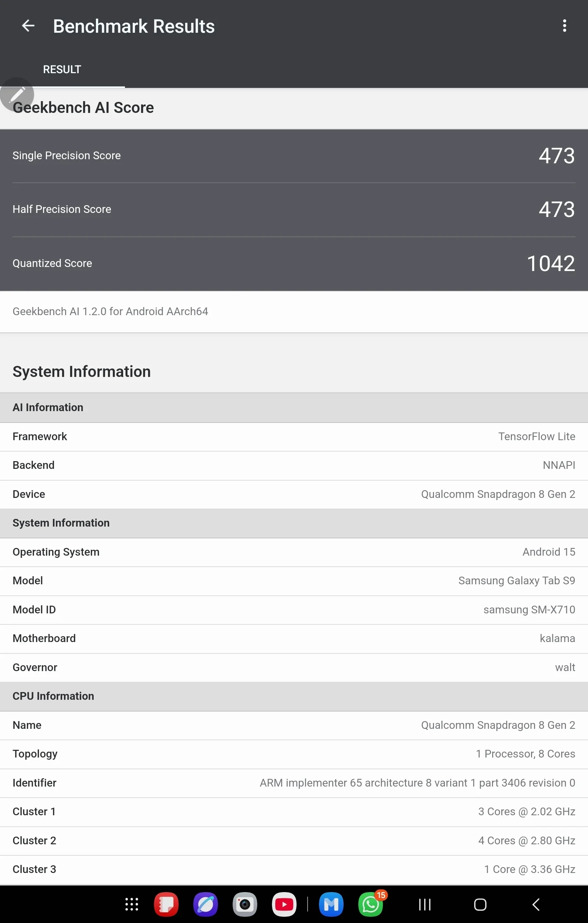Tap the Framework TensorFlow Lite row

(x=294, y=436)
